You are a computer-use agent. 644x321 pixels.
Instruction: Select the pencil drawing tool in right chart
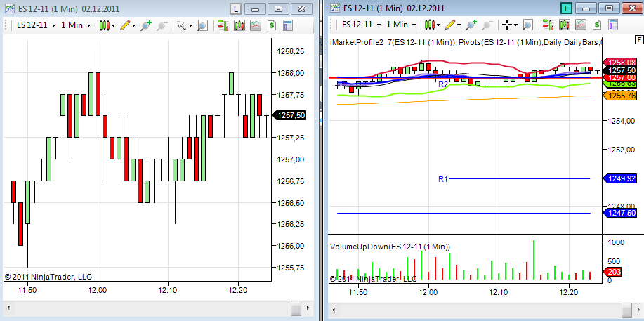click(x=450, y=25)
